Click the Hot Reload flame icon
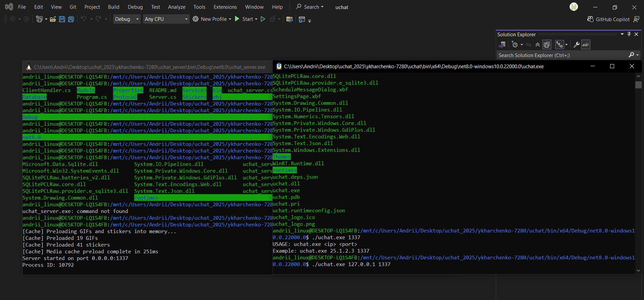Viewport: 644px width, 300px height. coord(273,19)
